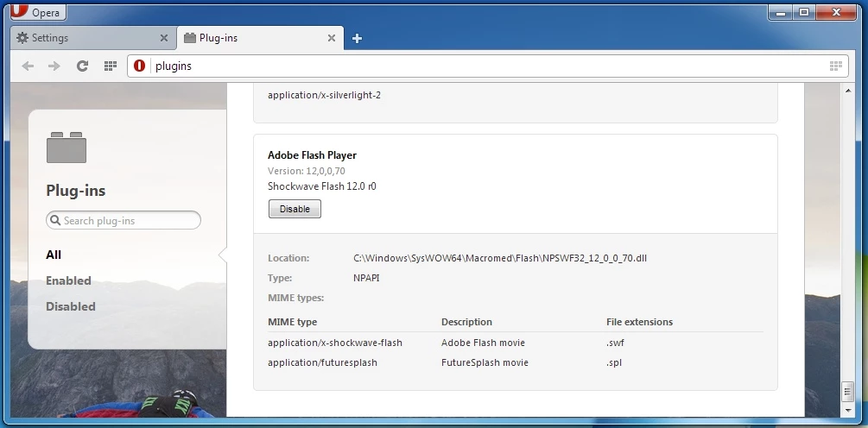Open the Opera menu button
The width and height of the screenshot is (868, 428).
(x=38, y=11)
